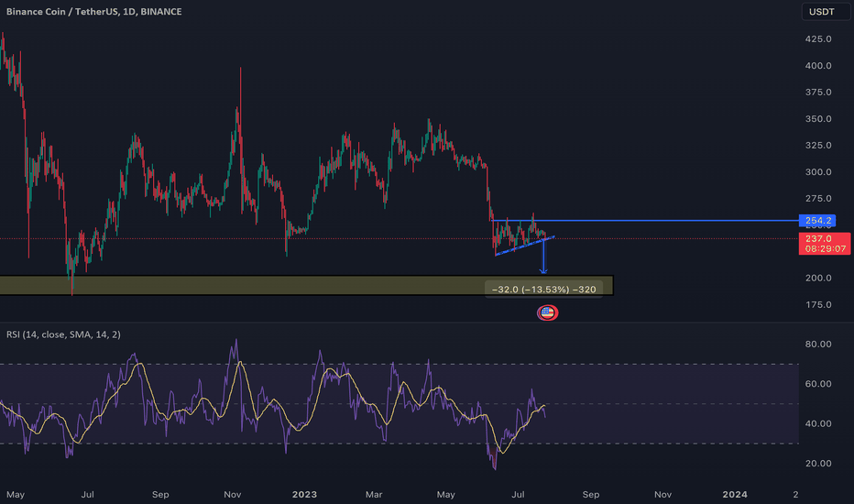Click the Sep label left of Nov 2022
The height and width of the screenshot is (504, 854).
click(x=160, y=495)
